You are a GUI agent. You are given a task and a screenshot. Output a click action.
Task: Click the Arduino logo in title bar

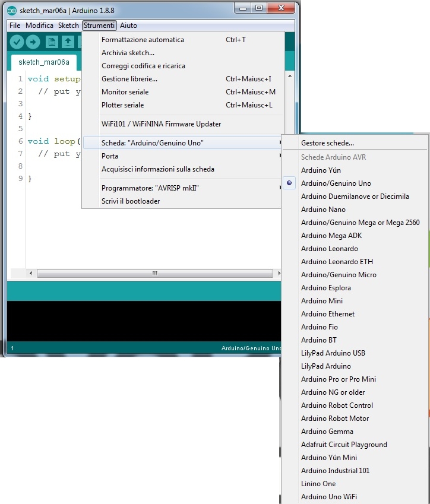coord(11,11)
